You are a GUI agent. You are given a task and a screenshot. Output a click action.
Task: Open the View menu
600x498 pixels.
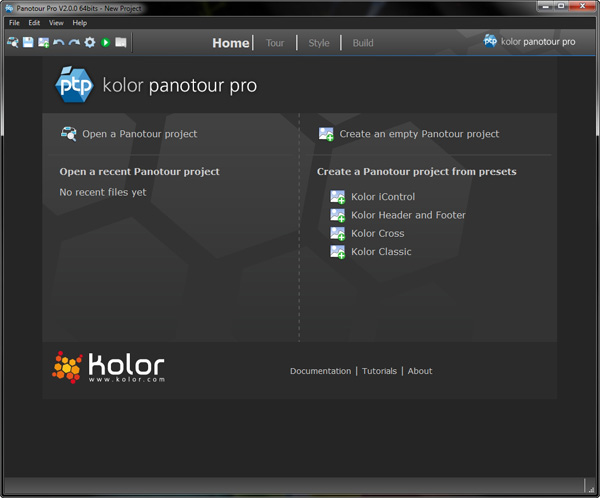click(x=56, y=22)
